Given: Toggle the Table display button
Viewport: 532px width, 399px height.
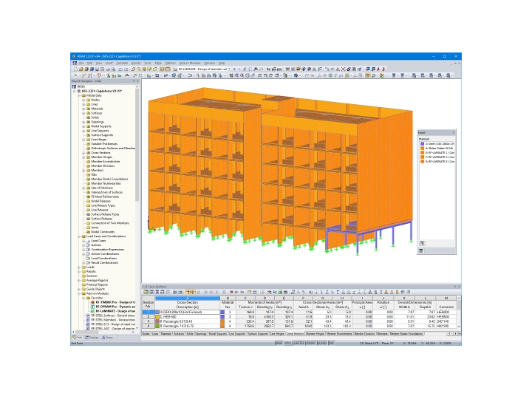Looking at the screenshot, I should [168, 69].
